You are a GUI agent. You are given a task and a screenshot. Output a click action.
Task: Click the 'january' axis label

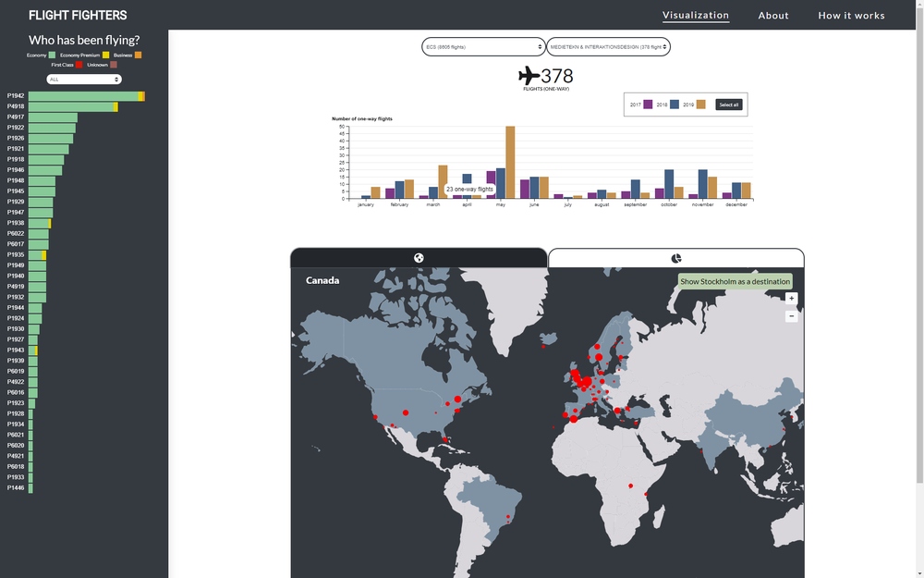coord(365,204)
